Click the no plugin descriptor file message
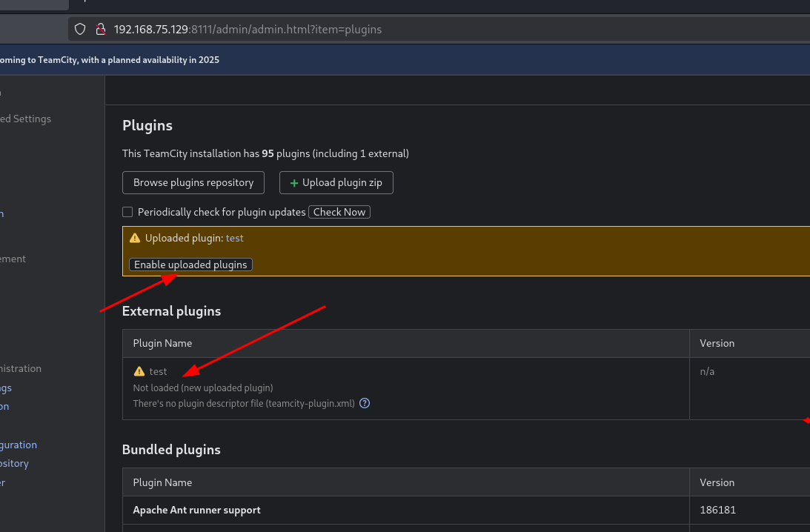Viewport: 810px width, 532px height. [244, 403]
